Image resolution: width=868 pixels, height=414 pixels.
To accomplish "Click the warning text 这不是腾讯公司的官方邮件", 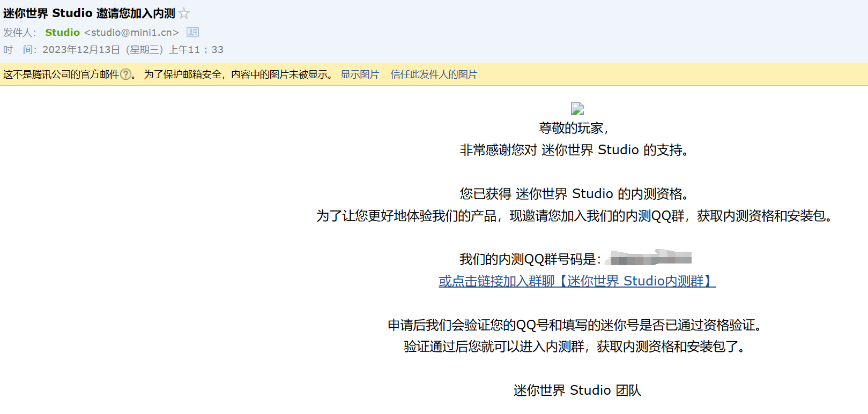I will pos(61,74).
